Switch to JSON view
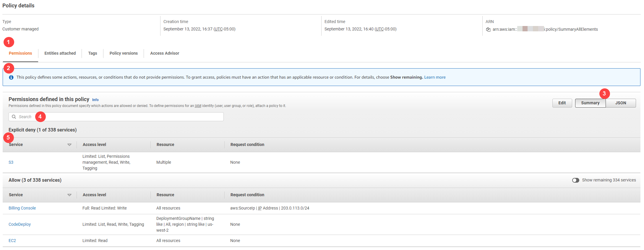 pyautogui.click(x=620, y=103)
